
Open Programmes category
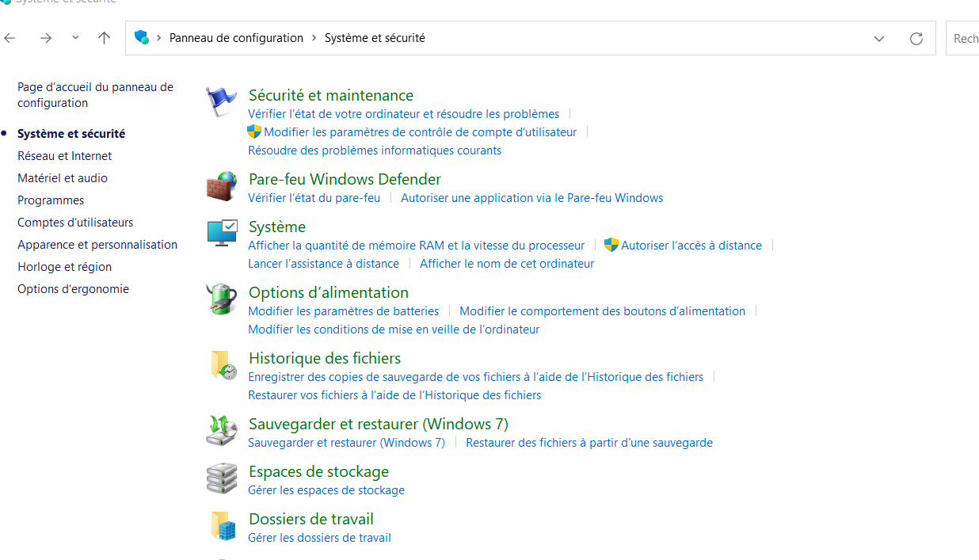51,200
